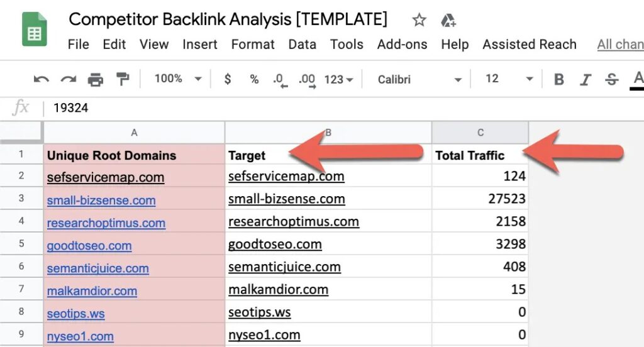Screen dimensions: 644x347
Task: Toggle Italic formatting
Action: (x=586, y=79)
